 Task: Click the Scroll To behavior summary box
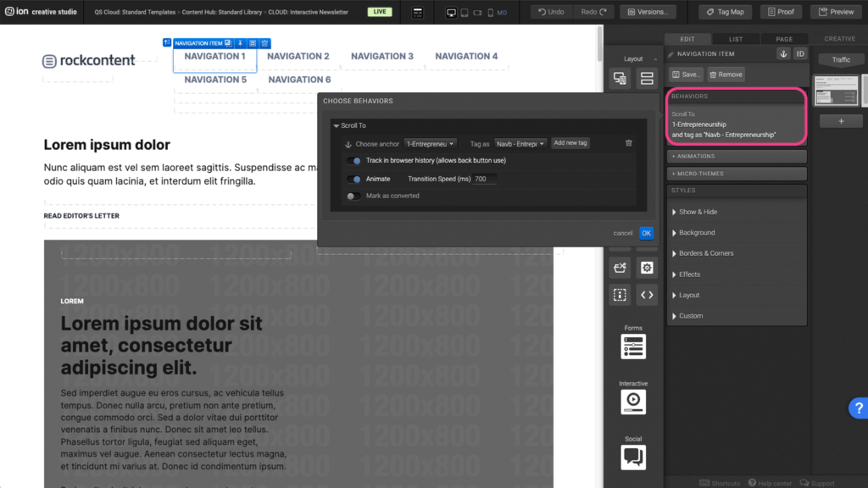pos(737,125)
